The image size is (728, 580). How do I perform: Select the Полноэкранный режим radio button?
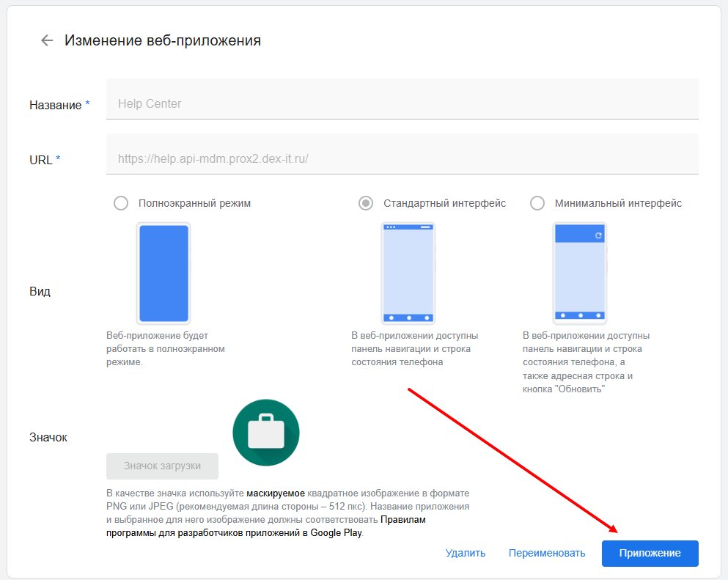pos(121,203)
